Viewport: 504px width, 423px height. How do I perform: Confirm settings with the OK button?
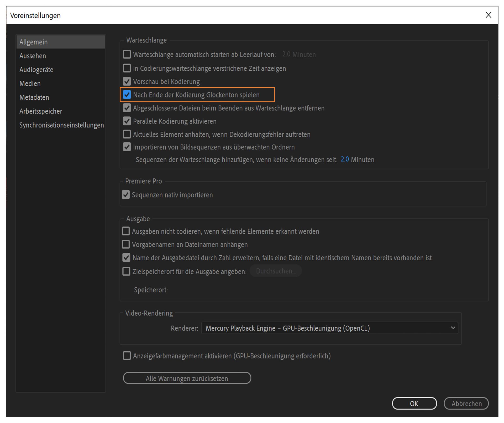click(414, 403)
